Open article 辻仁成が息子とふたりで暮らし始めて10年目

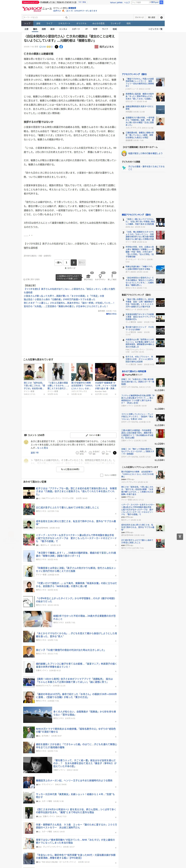pyautogui.click(x=68, y=507)
